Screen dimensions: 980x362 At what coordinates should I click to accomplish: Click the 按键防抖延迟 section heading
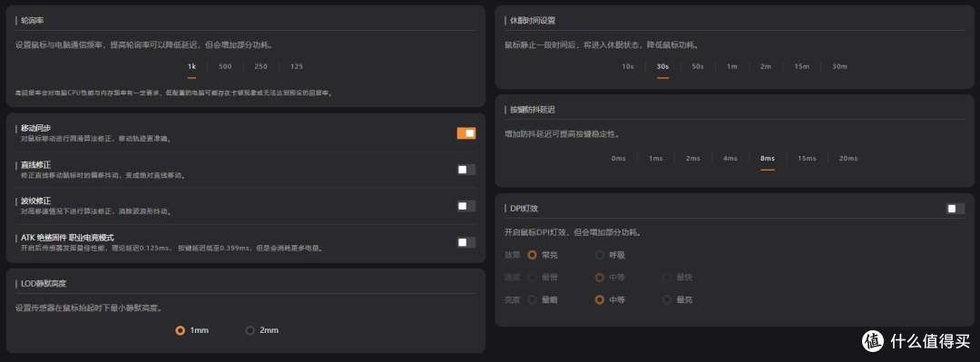click(x=534, y=110)
